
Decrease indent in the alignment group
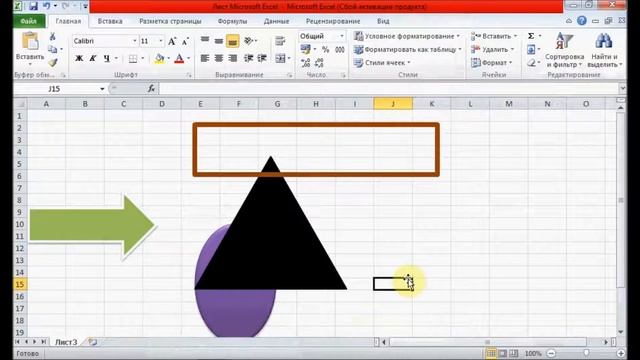click(x=248, y=58)
